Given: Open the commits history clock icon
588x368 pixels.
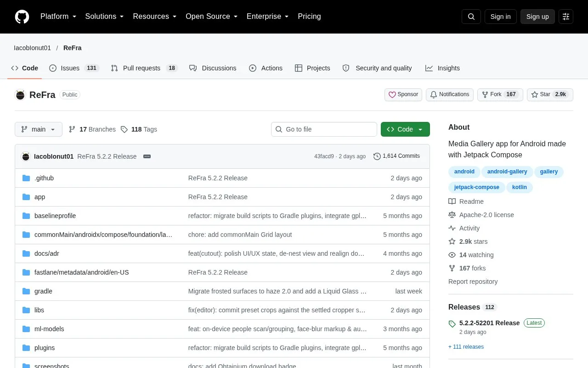Looking at the screenshot, I should click(x=377, y=156).
